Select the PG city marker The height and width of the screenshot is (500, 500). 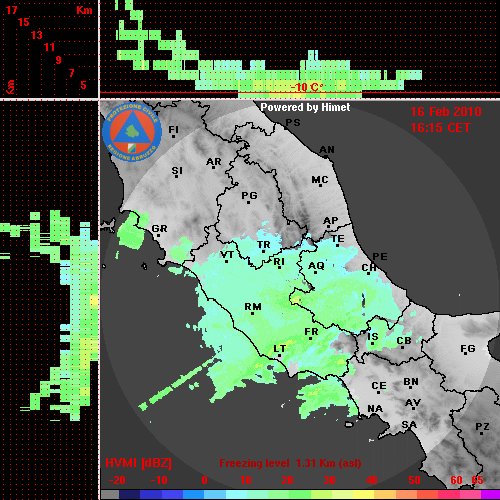(249, 197)
